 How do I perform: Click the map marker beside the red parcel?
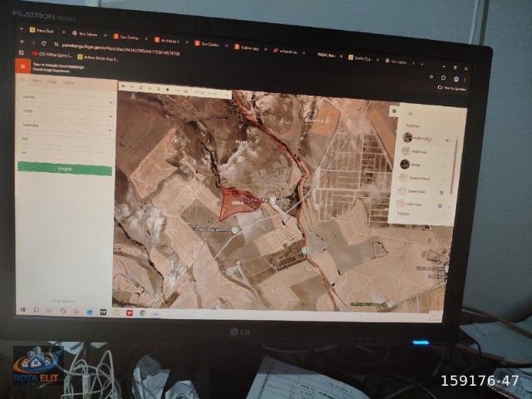273,200
